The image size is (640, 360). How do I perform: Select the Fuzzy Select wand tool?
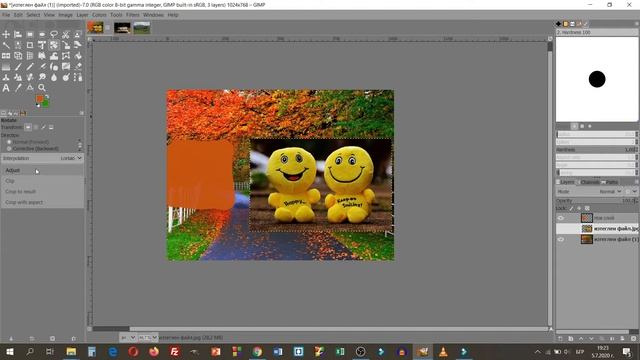click(6, 45)
